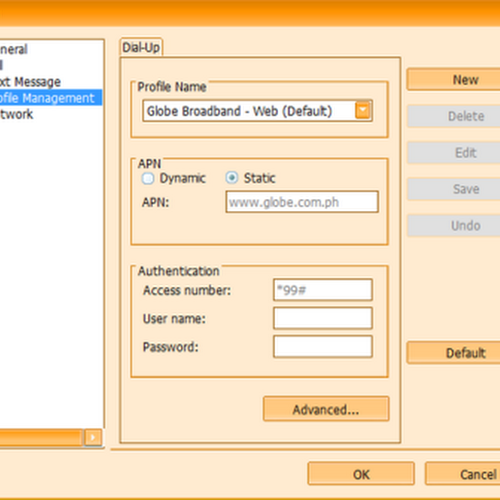Viewport: 500px width, 500px height.
Task: Click the Save button
Action: click(453, 189)
